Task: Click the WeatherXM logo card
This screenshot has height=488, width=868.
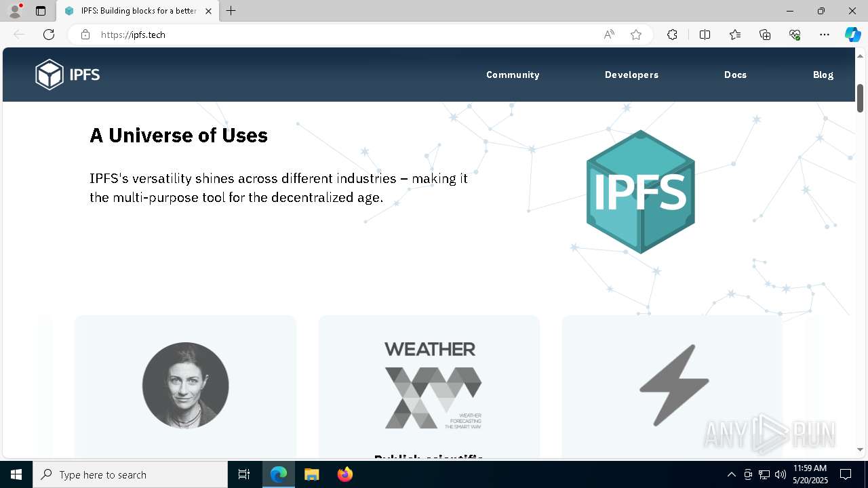Action: click(x=433, y=386)
